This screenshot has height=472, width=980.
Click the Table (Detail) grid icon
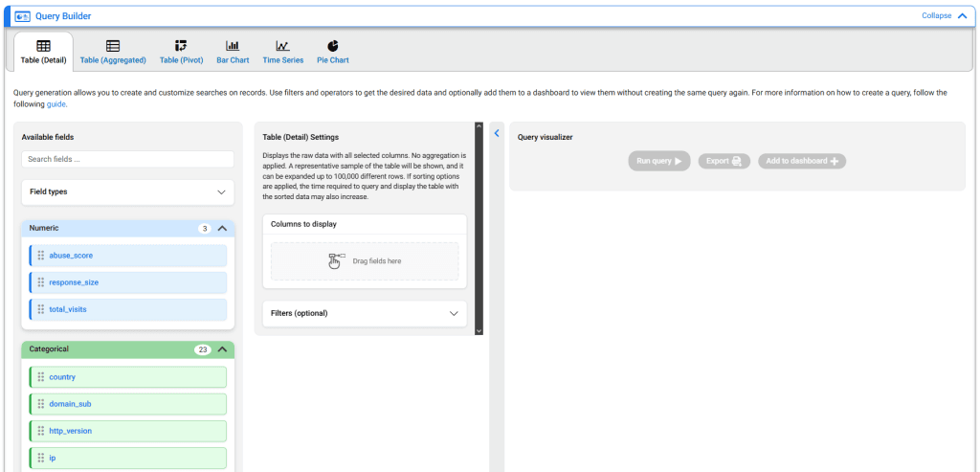[x=43, y=46]
